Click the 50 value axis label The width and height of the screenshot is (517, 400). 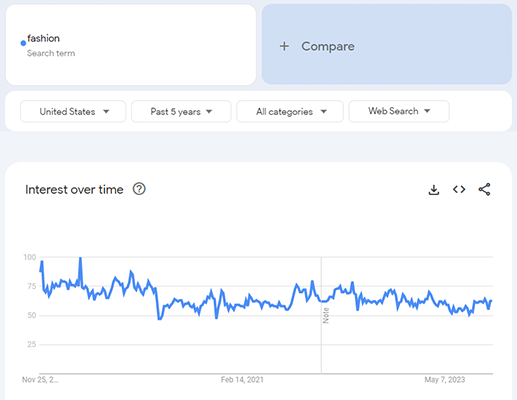tap(32, 315)
